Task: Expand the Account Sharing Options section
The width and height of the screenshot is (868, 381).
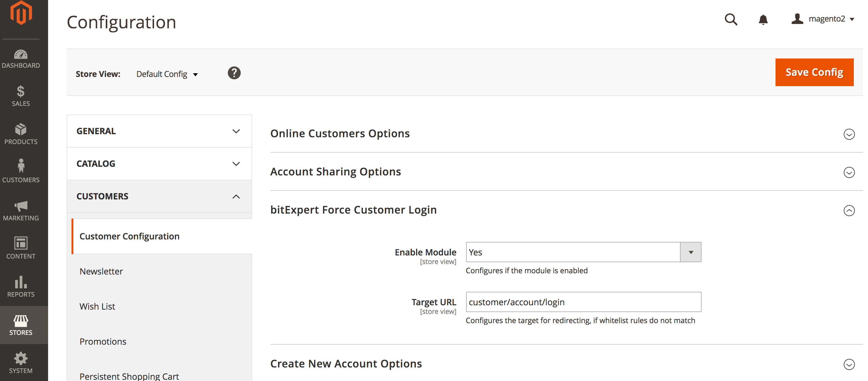Action: (849, 173)
